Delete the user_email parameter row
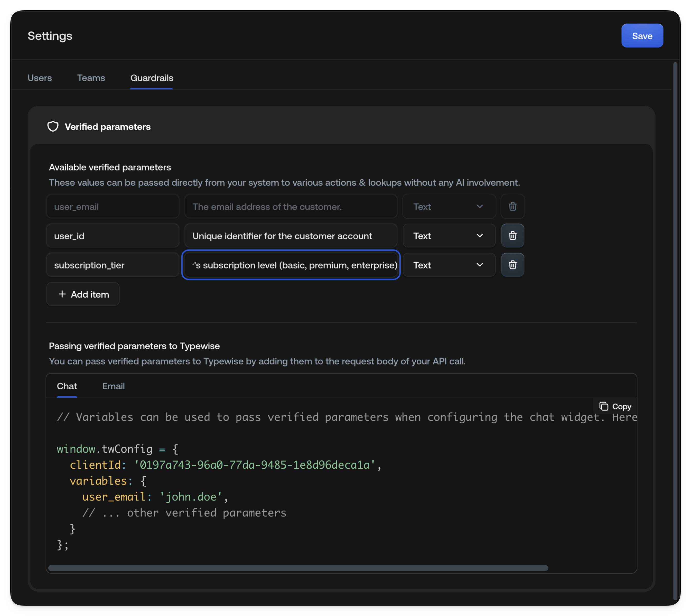The height and width of the screenshot is (616, 691). click(512, 206)
